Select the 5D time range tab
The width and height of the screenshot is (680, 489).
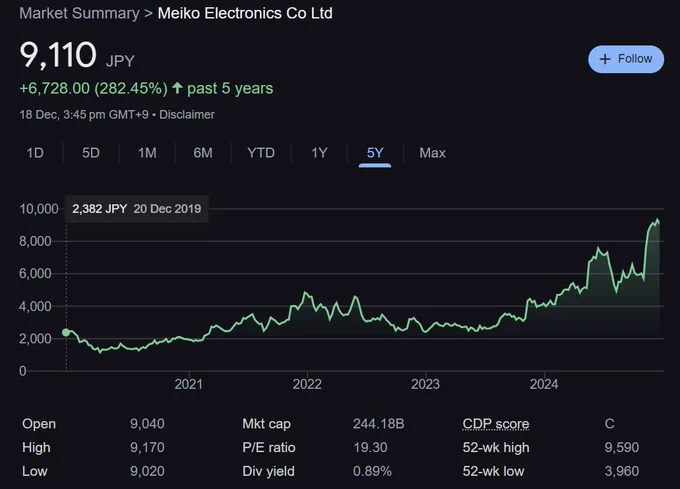coord(91,153)
